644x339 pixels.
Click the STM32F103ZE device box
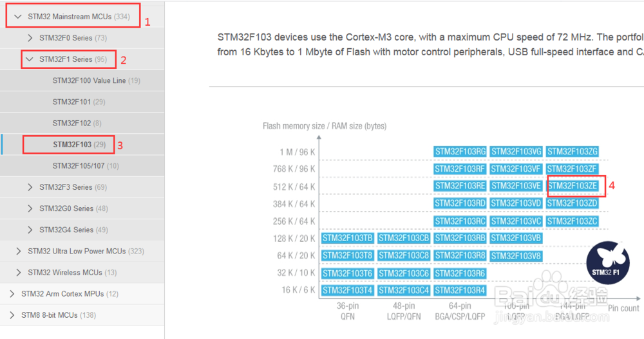pos(573,186)
